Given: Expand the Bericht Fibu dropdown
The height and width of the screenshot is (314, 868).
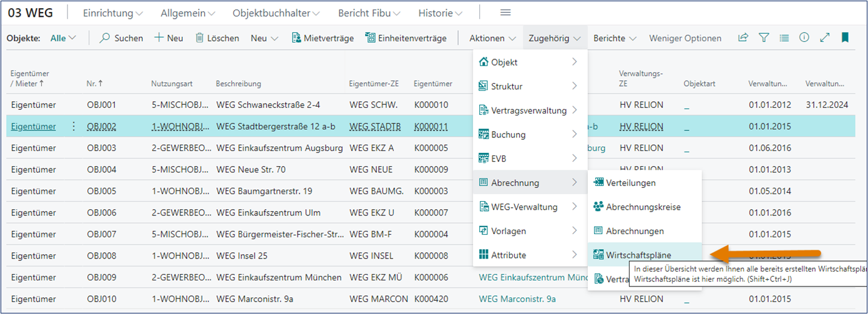Looking at the screenshot, I should point(371,13).
